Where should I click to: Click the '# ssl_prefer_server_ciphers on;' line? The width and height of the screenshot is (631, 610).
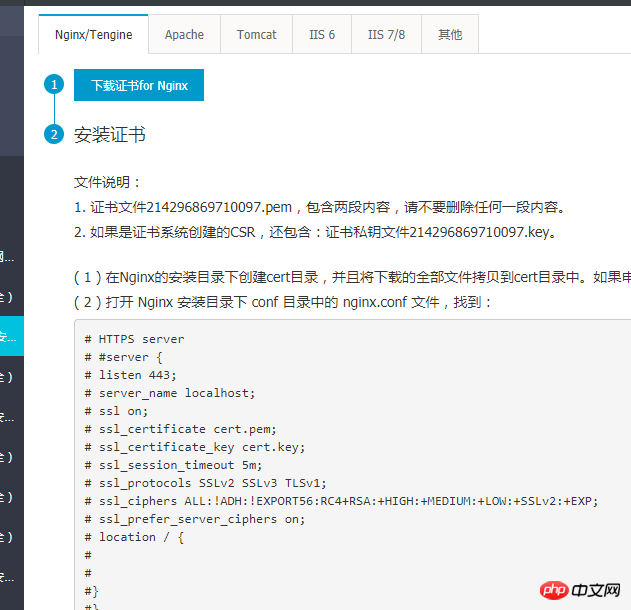point(195,519)
